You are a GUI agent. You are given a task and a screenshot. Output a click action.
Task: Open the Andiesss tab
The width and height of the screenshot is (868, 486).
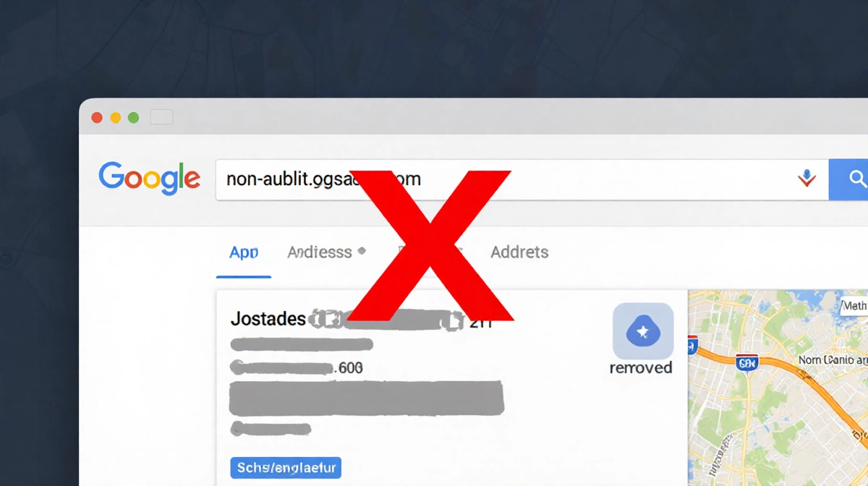point(319,252)
